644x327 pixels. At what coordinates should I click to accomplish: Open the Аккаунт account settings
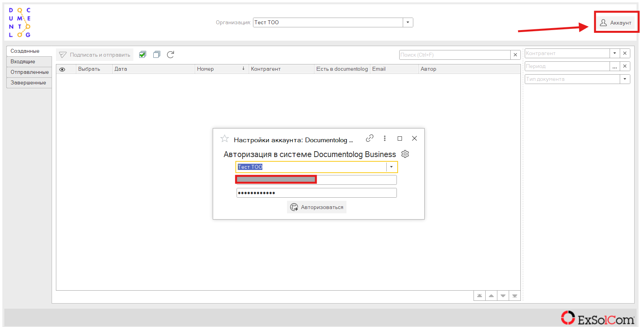[x=616, y=23]
